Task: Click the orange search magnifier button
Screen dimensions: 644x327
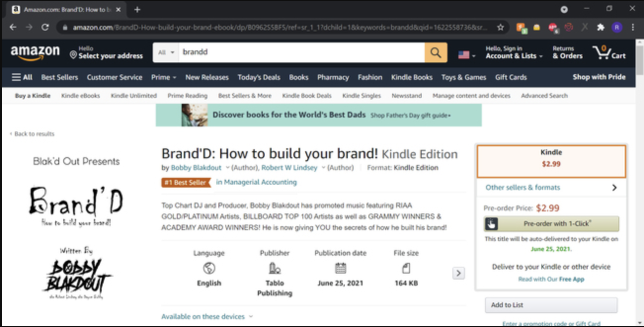Action: tap(436, 52)
